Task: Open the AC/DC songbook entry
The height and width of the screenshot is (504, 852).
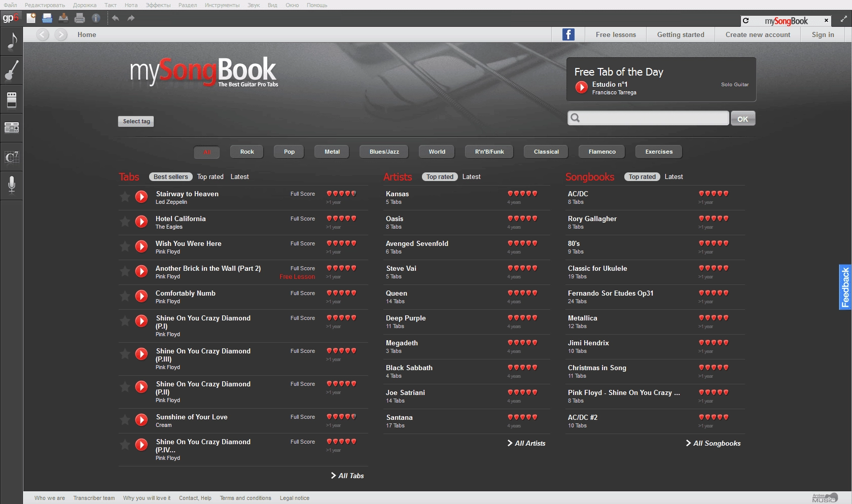Action: click(578, 194)
